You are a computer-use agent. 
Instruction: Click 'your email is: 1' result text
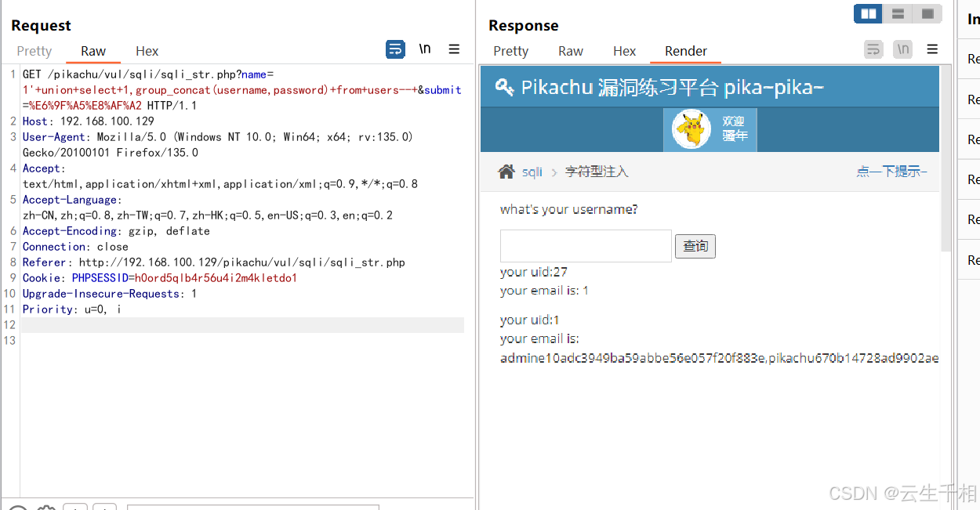(545, 291)
